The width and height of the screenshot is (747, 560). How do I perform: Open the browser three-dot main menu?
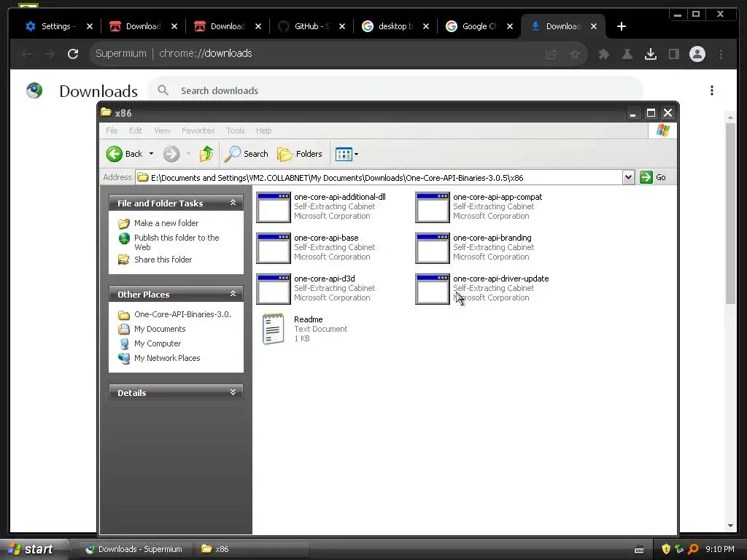(721, 54)
